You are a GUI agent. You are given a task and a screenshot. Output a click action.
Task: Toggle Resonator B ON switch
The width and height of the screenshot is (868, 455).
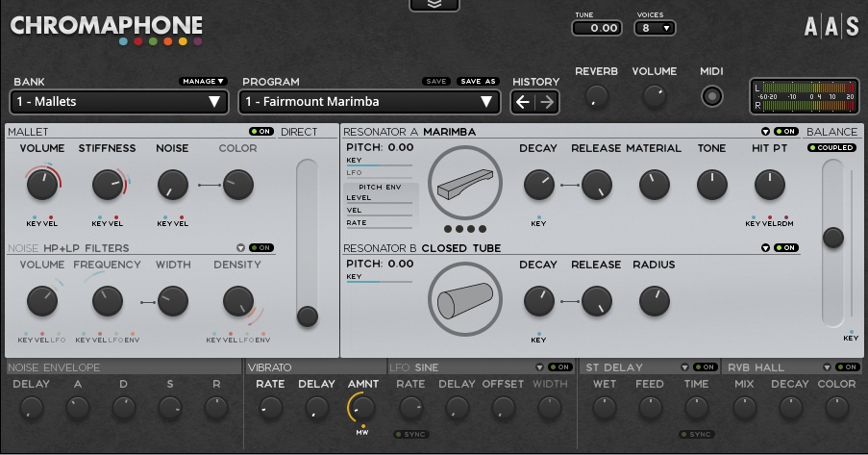click(x=786, y=248)
